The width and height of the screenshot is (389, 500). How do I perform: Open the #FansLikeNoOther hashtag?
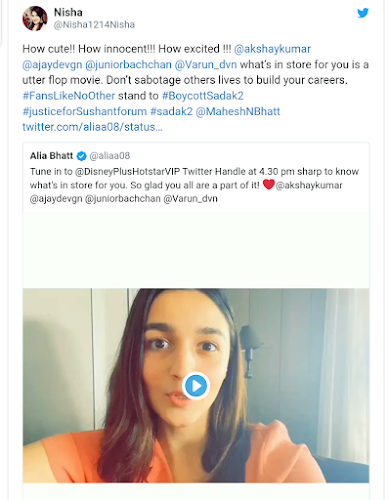coord(69,96)
